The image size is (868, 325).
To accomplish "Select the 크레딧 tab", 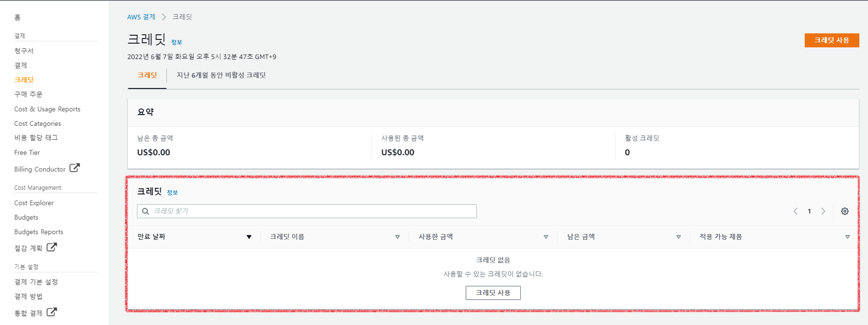I will click(147, 75).
